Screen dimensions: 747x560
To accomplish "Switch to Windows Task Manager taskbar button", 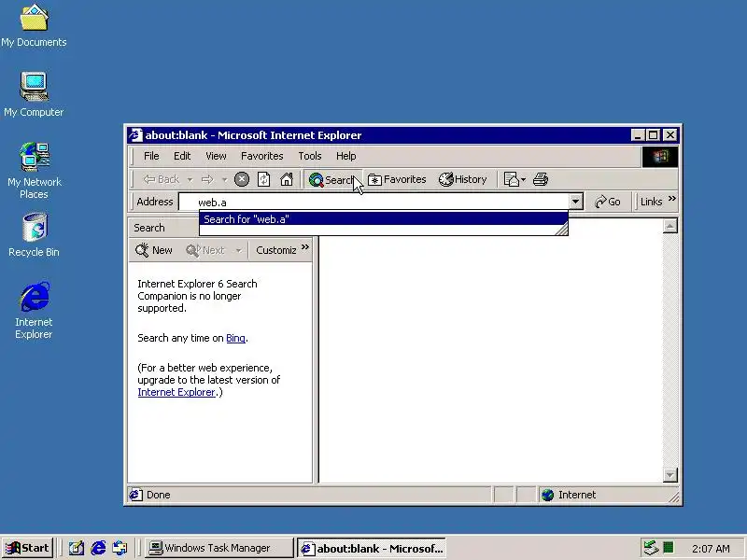I will point(218,548).
